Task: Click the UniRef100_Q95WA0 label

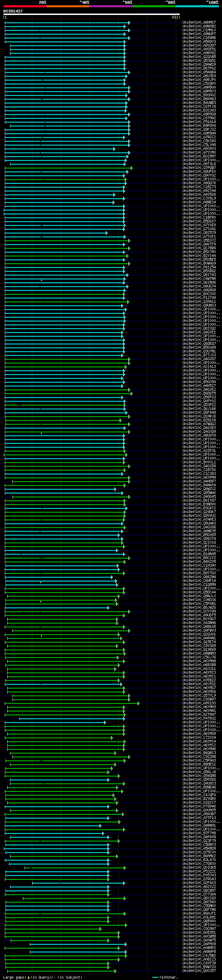Action: (199, 493)
